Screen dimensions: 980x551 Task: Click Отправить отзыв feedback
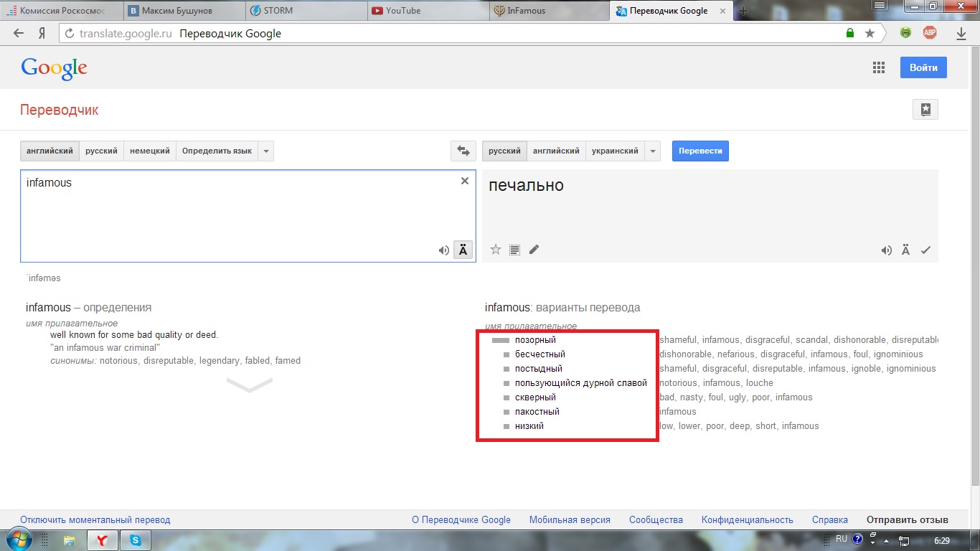point(908,520)
